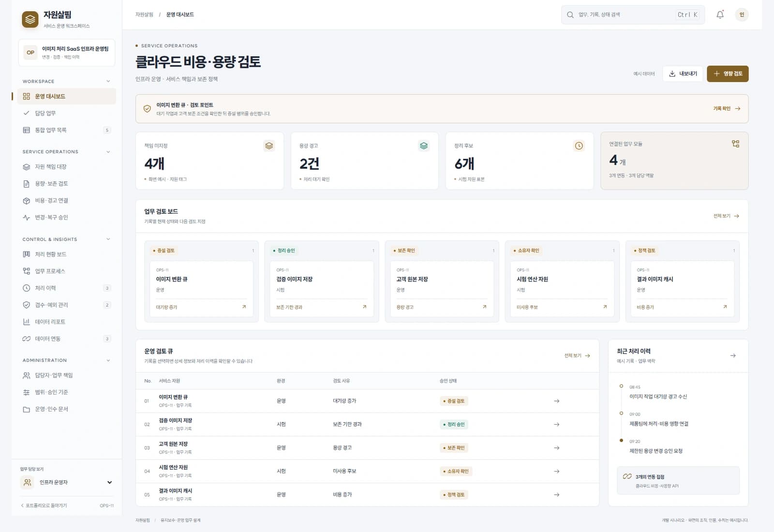The width and height of the screenshot is (774, 532).
Task: Open arrow in 최근 처리 이력 header
Action: click(733, 355)
